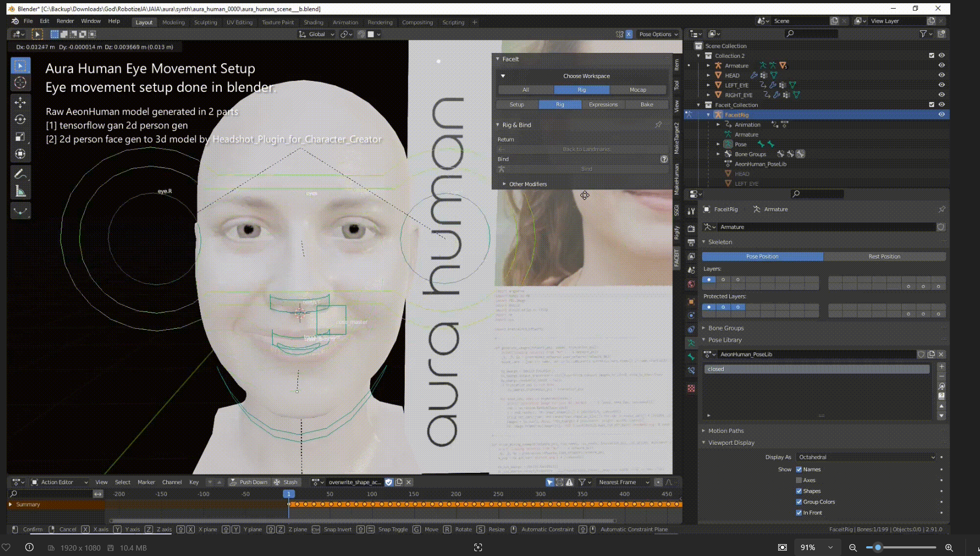Open the Render properties tab icon
This screenshot has width=980, height=556.
[x=691, y=228]
